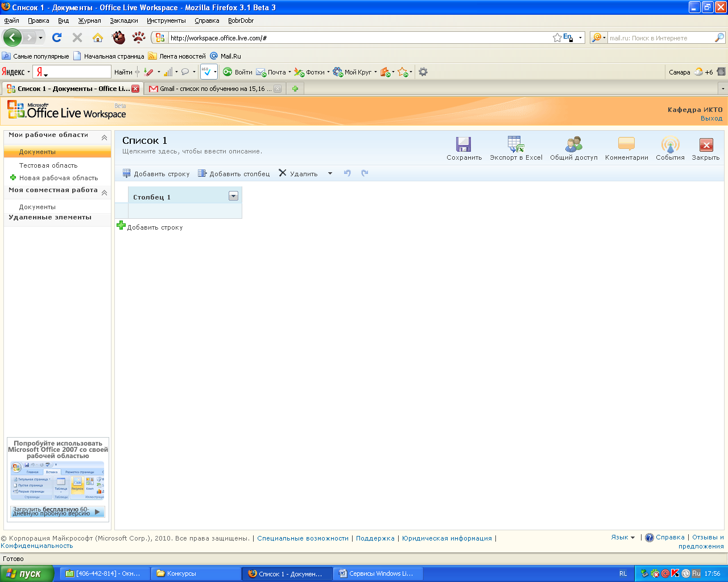The height and width of the screenshot is (582, 728).
Task: Click the stop loading X icon
Action: click(x=77, y=38)
